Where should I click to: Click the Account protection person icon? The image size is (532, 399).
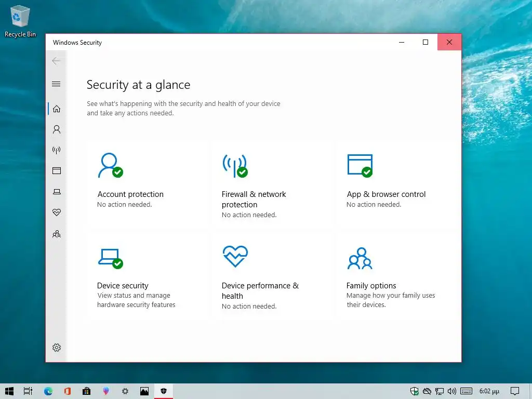[110, 165]
